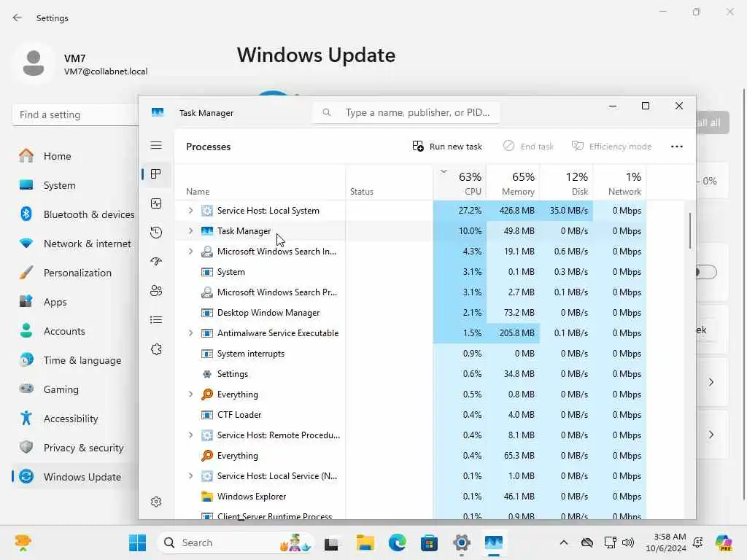Viewport: 747px width, 560px height.
Task: Sort processes by CPU column
Action: (460, 183)
